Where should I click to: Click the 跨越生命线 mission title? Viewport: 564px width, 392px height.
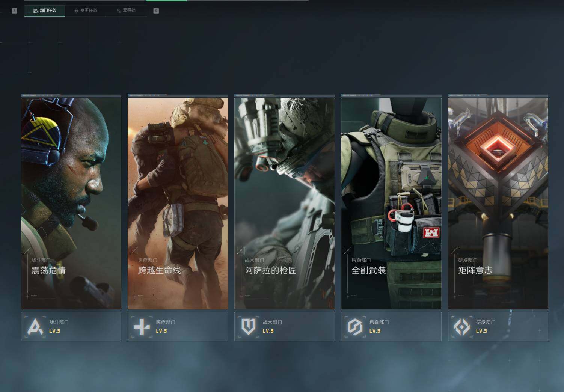(160, 270)
